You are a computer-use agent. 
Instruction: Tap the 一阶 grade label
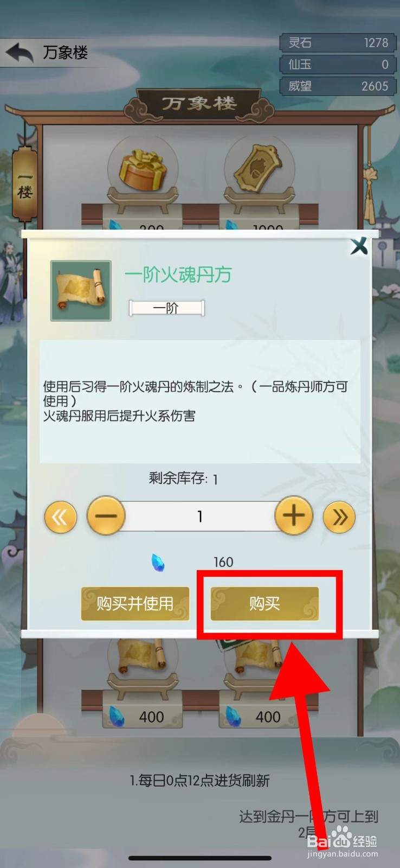[166, 308]
